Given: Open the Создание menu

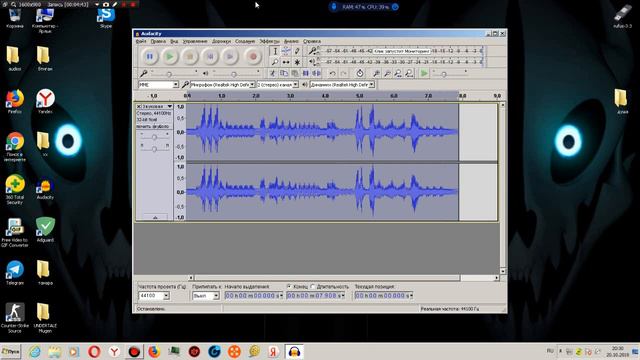Looking at the screenshot, I should [x=245, y=41].
